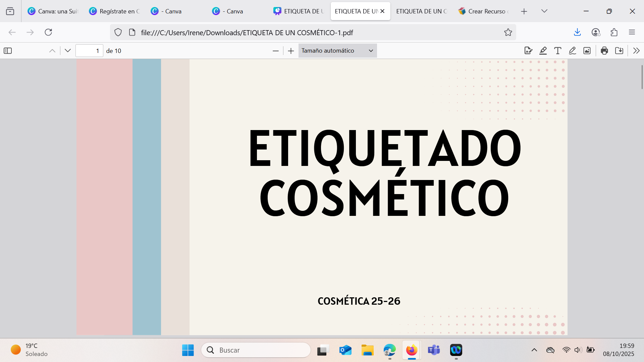
Task: Switch to Canva: una Suite tab
Action: coord(53,11)
